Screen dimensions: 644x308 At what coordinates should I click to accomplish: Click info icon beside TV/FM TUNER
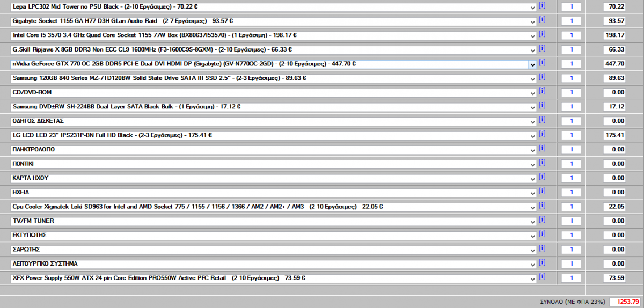point(542,220)
